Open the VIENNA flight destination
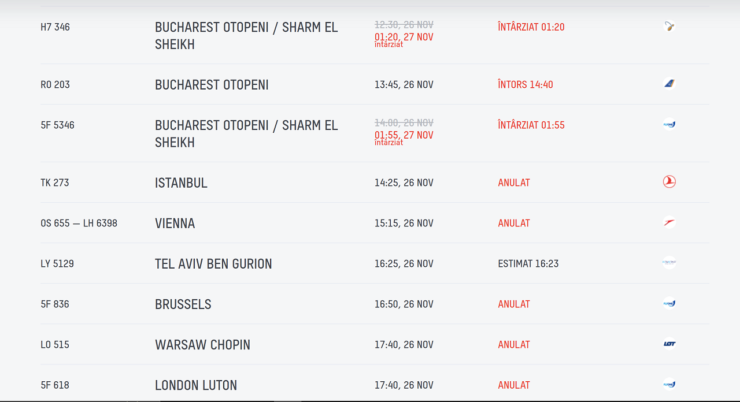This screenshot has width=740, height=402. pos(175,223)
